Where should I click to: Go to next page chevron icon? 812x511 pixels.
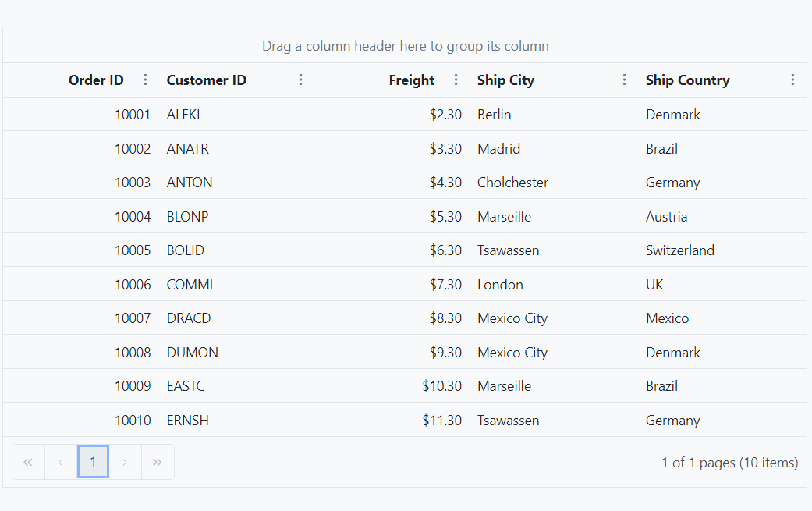pos(125,462)
